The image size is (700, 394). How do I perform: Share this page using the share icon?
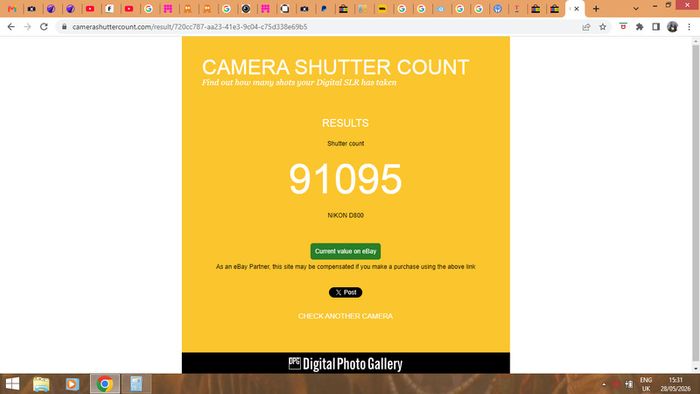[x=586, y=27]
